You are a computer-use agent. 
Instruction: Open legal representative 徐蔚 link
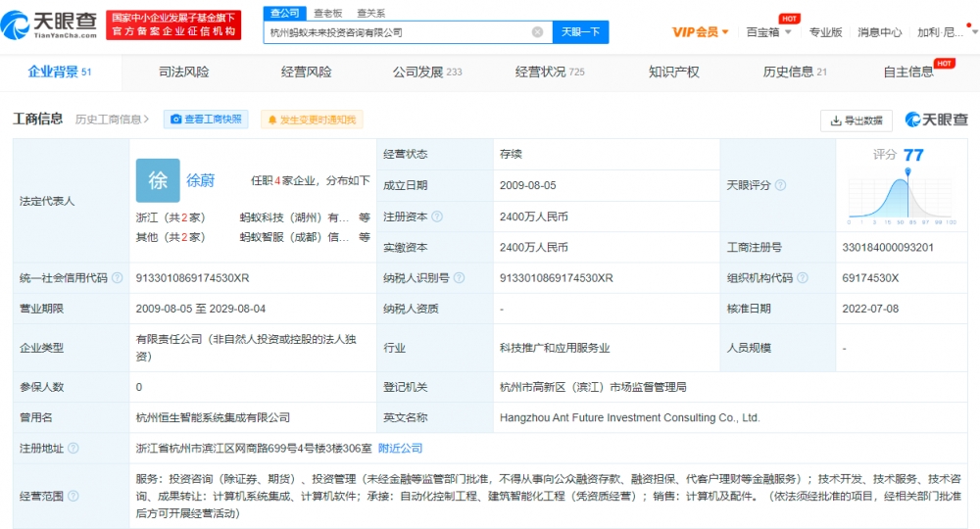click(201, 180)
